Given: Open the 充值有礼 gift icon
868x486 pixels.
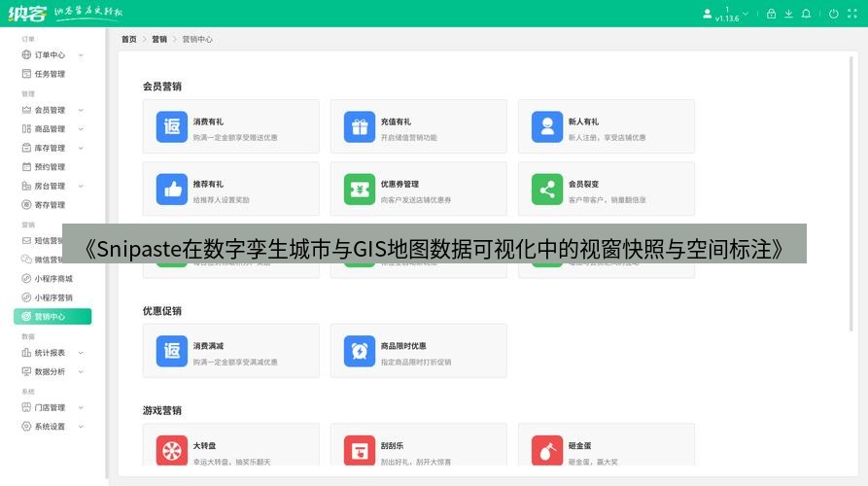Looking at the screenshot, I should pyautogui.click(x=360, y=126).
